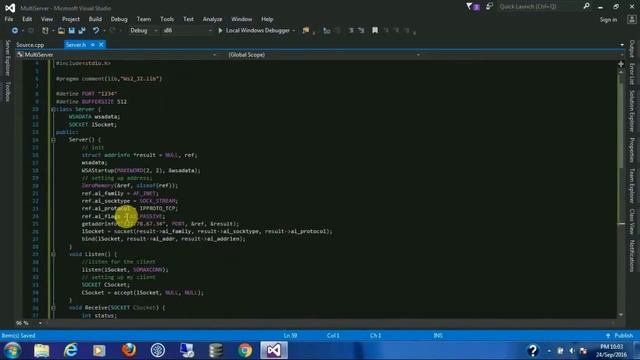Switch to the Source.cpp tab
The width and height of the screenshot is (640, 360).
(30, 45)
